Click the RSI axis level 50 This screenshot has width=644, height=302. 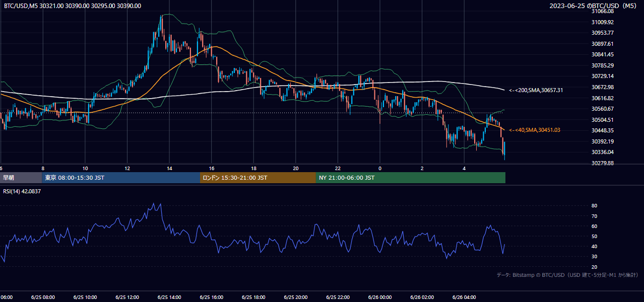pos(594,236)
